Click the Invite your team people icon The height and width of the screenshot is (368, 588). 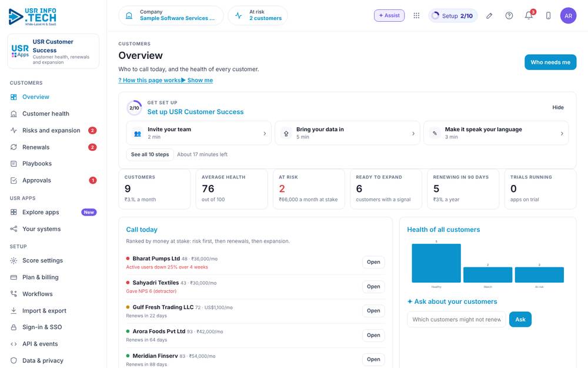138,133
